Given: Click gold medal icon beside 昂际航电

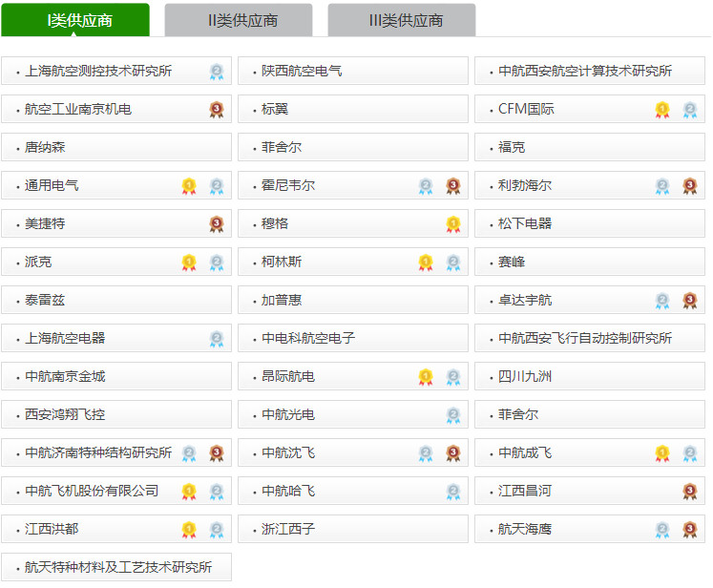Looking at the screenshot, I should (x=426, y=377).
